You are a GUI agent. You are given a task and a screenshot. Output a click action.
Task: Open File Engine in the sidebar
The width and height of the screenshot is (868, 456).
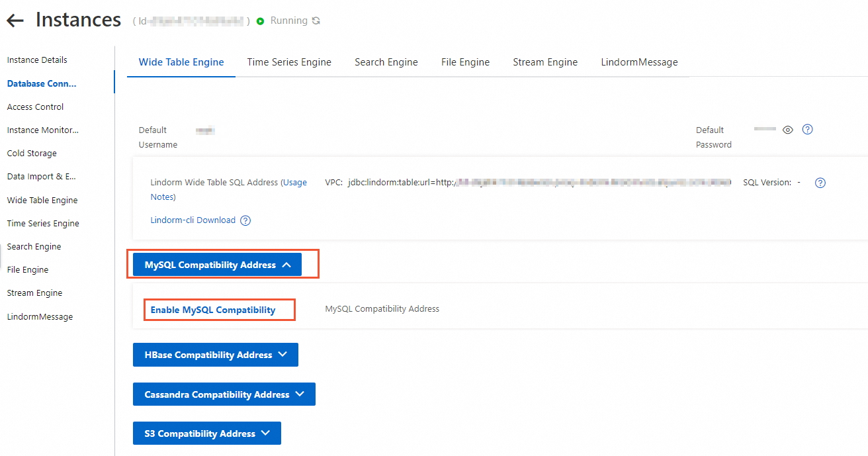[28, 269]
